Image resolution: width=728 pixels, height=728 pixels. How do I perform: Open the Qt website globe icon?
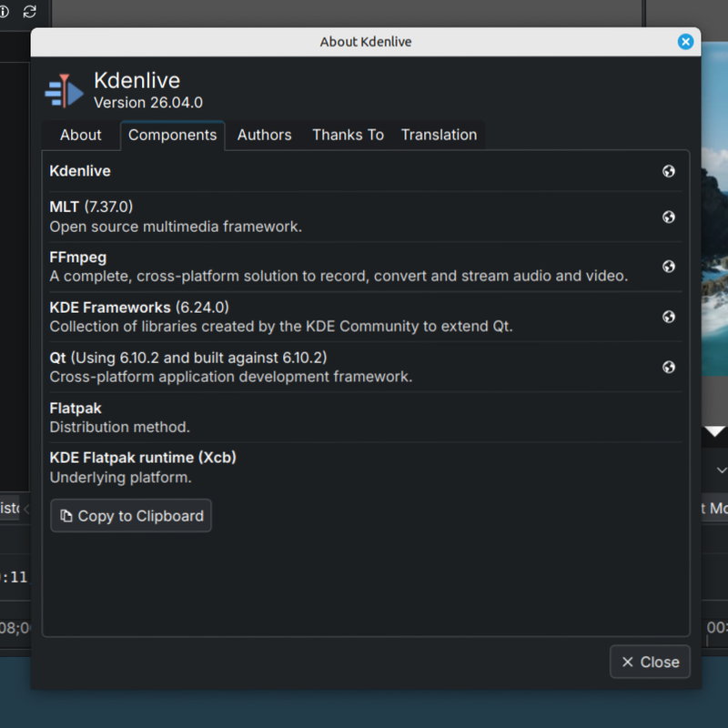(x=669, y=367)
